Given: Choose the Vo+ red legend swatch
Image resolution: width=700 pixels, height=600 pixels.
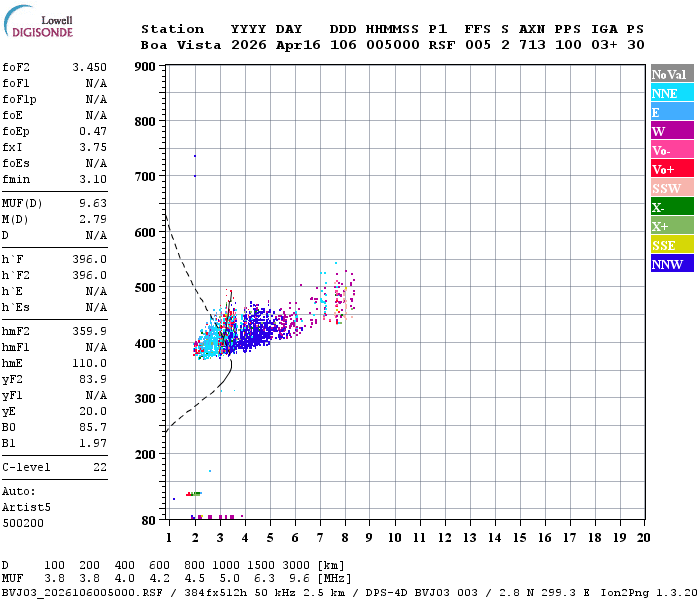Looking at the screenshot, I should pyautogui.click(x=672, y=169).
